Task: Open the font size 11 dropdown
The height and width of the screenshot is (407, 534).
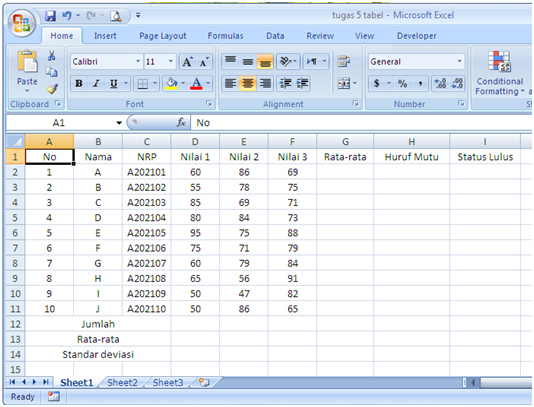Action: coord(171,62)
